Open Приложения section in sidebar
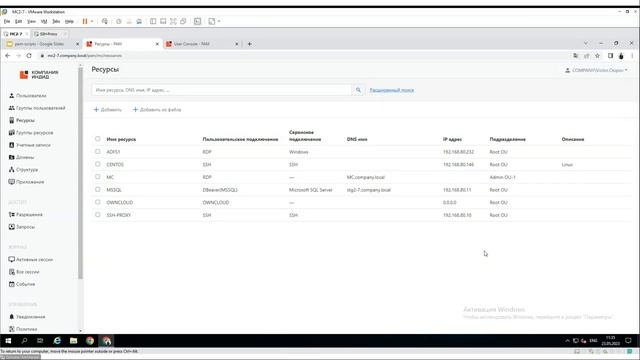This screenshot has height=360, width=640. pyautogui.click(x=27, y=182)
